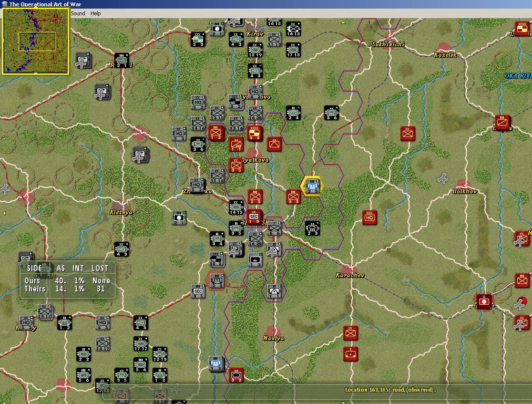Select the gray infantry division 13 15
Screen dimensions: 532x404
[x=217, y=113]
